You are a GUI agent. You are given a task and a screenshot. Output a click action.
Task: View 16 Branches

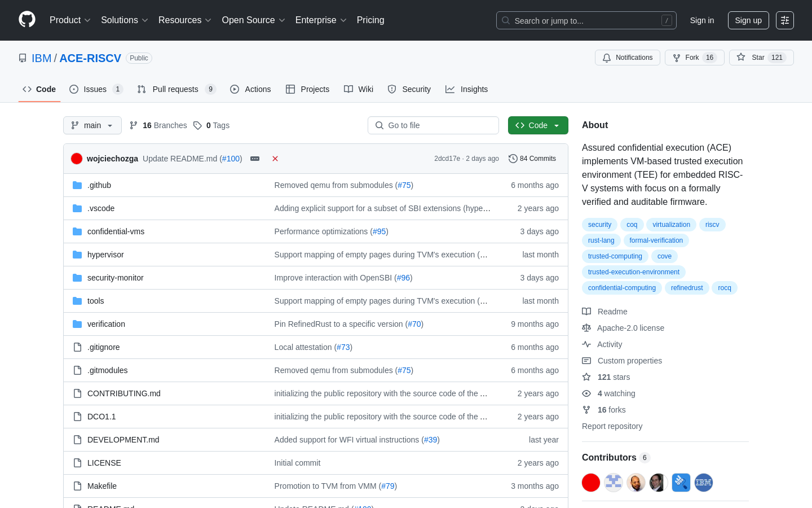(158, 125)
